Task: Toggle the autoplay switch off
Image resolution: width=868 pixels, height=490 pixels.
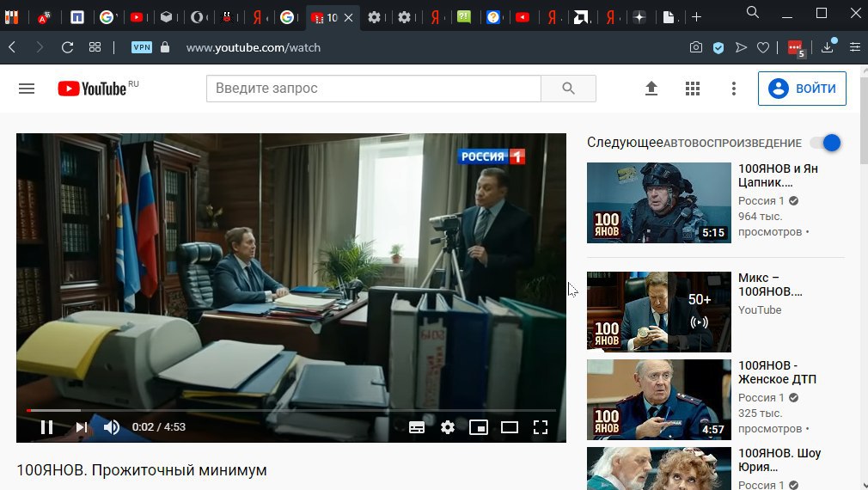Action: [825, 143]
